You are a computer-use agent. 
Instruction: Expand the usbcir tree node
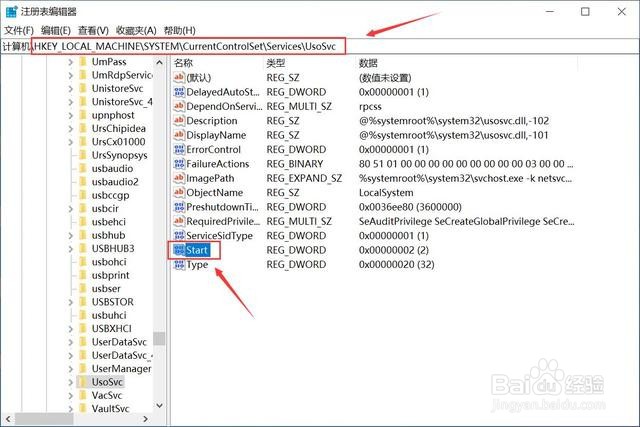click(x=71, y=209)
